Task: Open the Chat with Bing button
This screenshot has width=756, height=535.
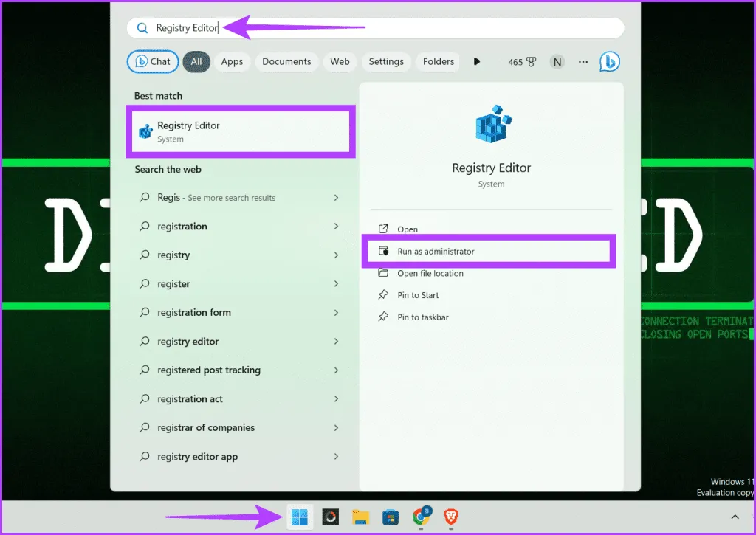Action: pyautogui.click(x=153, y=62)
